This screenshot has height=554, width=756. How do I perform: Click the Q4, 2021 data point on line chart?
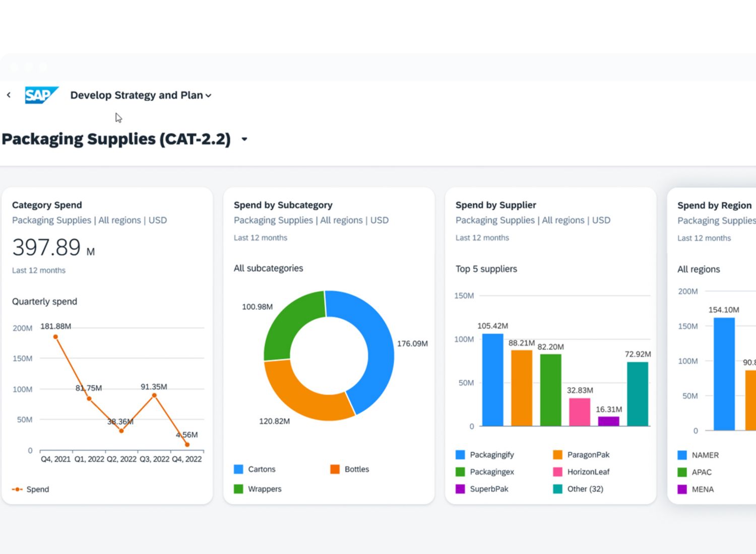[x=55, y=337]
